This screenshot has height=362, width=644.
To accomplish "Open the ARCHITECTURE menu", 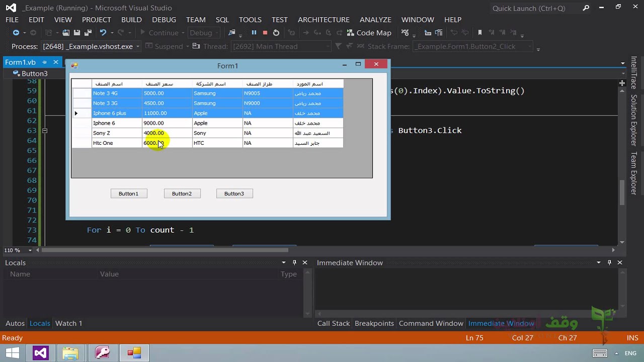I will point(324,20).
